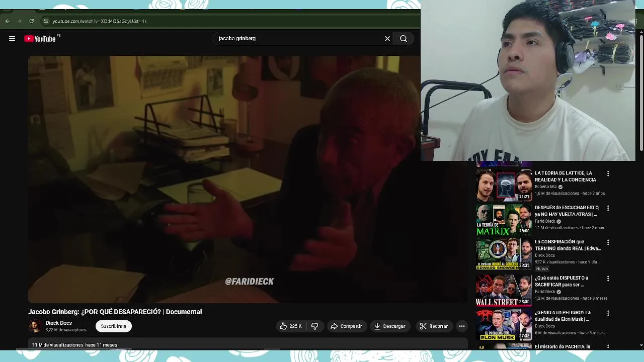Focus the jacobo grinberg search field

[x=299, y=39]
